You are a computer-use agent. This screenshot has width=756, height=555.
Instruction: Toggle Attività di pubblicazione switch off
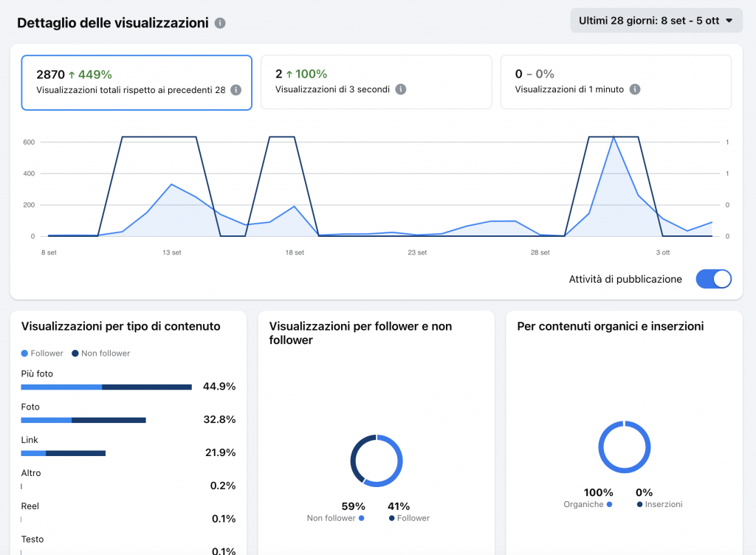coord(713,279)
